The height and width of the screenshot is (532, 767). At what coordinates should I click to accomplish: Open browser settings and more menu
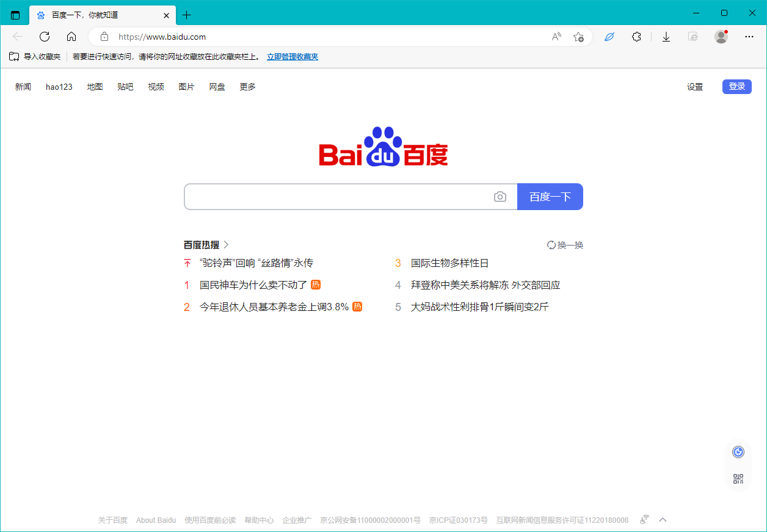tap(749, 37)
